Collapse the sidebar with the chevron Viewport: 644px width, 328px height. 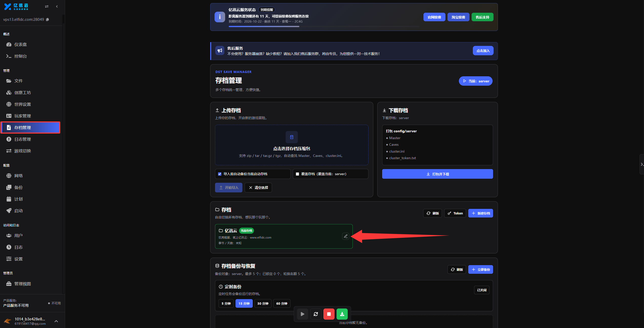(x=57, y=7)
